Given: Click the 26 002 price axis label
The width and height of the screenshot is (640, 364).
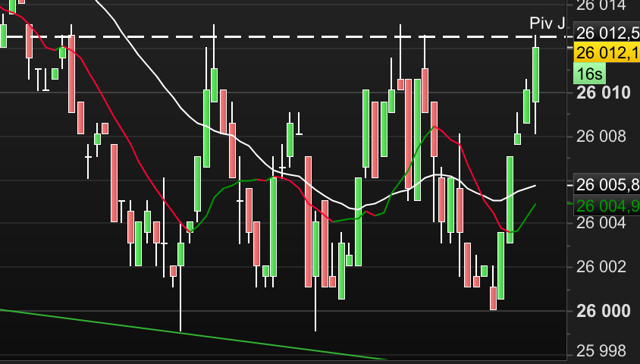Looking at the screenshot, I should (x=601, y=267).
